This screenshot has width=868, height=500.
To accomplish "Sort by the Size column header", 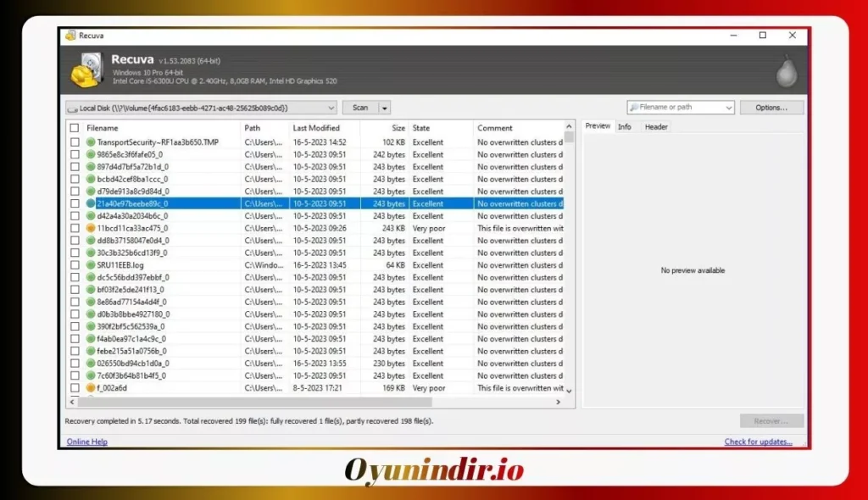I will 398,128.
